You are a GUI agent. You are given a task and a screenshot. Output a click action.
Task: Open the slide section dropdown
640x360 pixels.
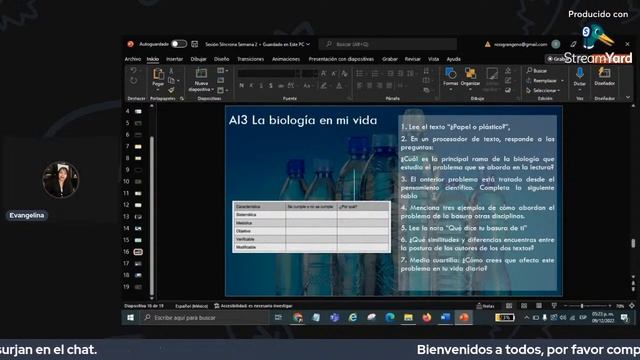click(222, 90)
